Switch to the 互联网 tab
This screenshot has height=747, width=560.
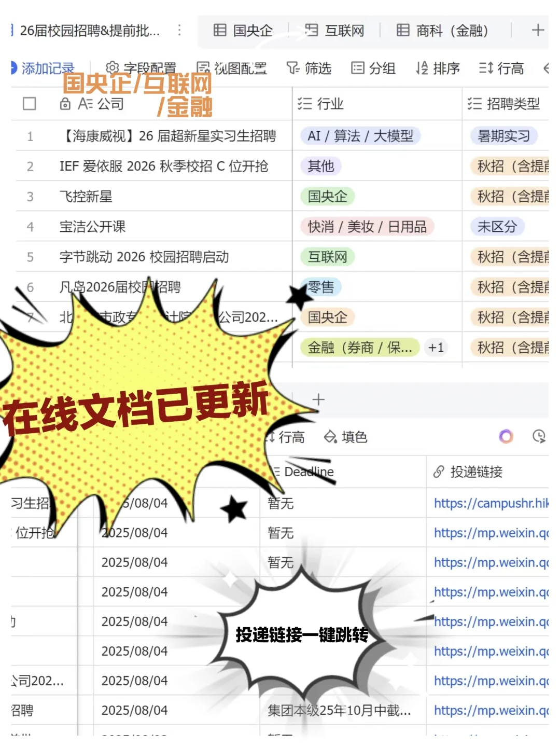click(x=334, y=31)
